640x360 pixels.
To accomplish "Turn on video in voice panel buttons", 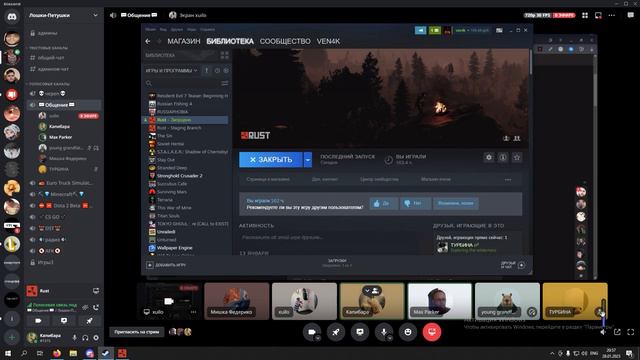I will pyautogui.click(x=38, y=321).
